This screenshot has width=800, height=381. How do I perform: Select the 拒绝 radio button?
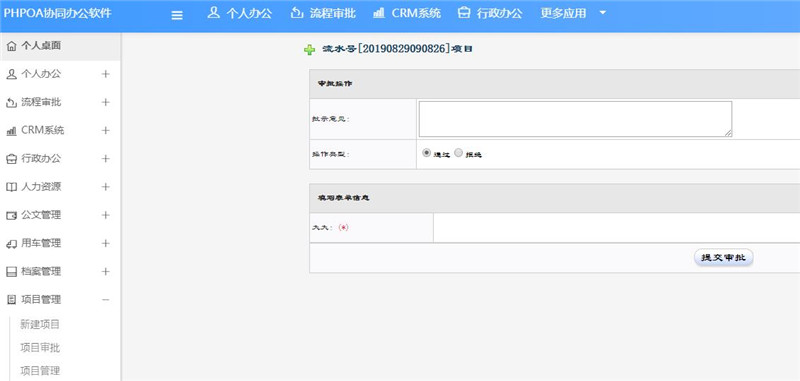pyautogui.click(x=458, y=153)
